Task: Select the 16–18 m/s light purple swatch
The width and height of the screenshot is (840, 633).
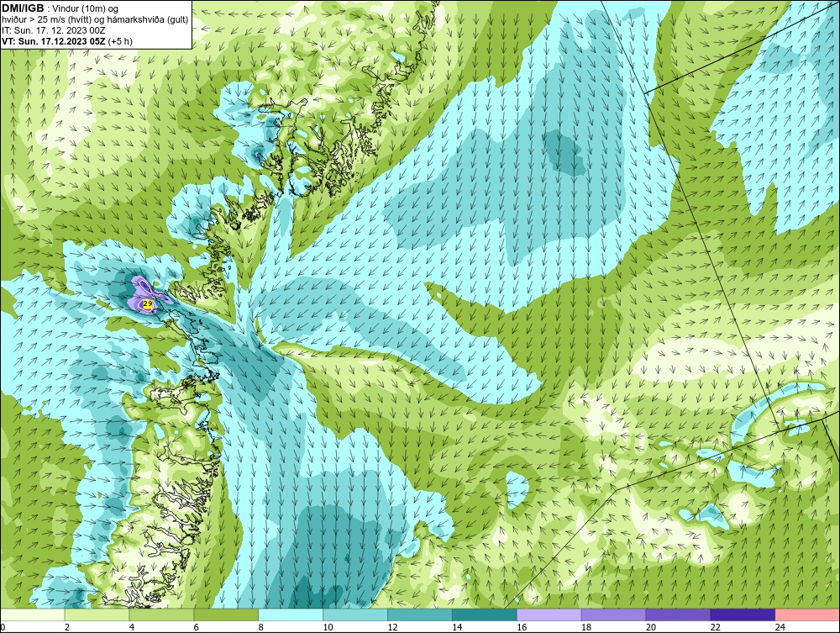Action: tap(549, 615)
